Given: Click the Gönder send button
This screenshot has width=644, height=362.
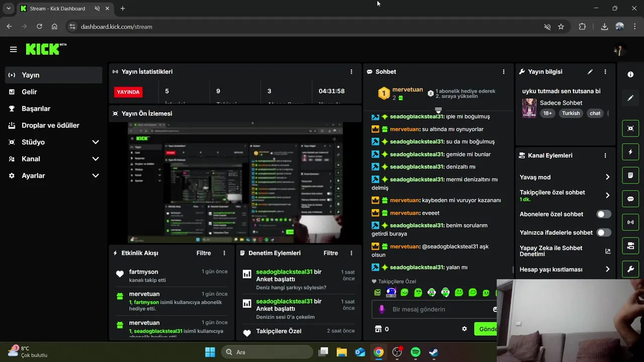Looking at the screenshot, I should [x=486, y=329].
